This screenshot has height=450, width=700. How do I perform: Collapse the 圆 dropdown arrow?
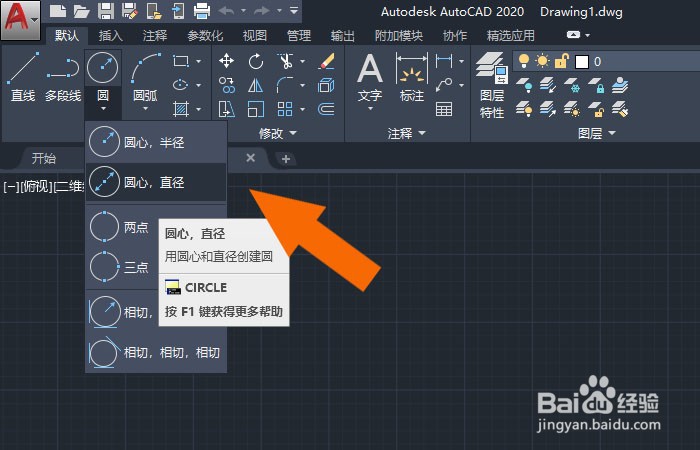pos(103,108)
